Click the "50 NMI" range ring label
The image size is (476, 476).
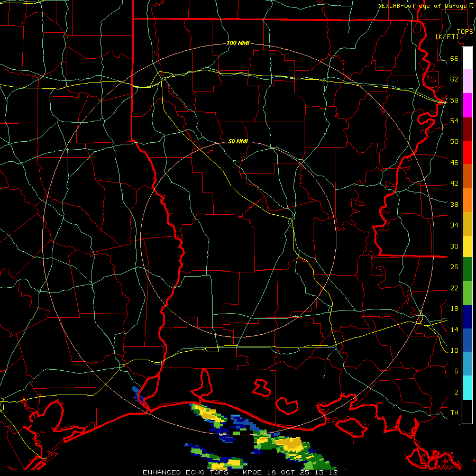[238, 141]
